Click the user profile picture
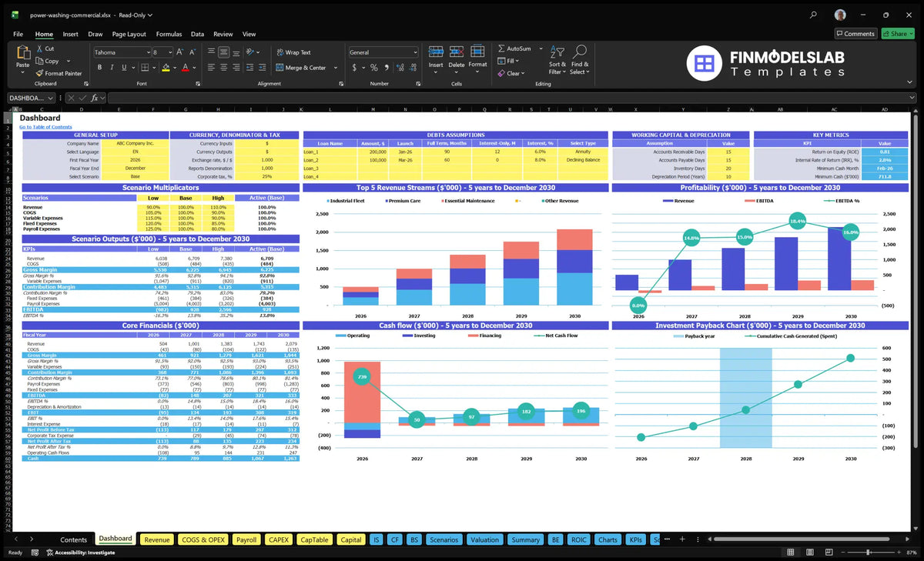This screenshot has height=561, width=924. 840,15
